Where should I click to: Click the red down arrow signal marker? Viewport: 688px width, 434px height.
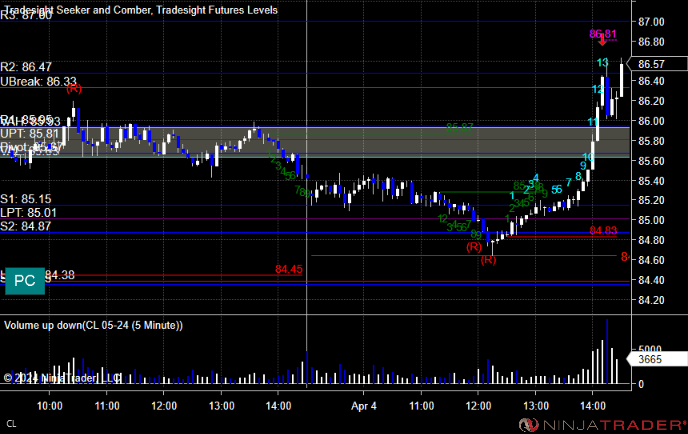[602, 40]
